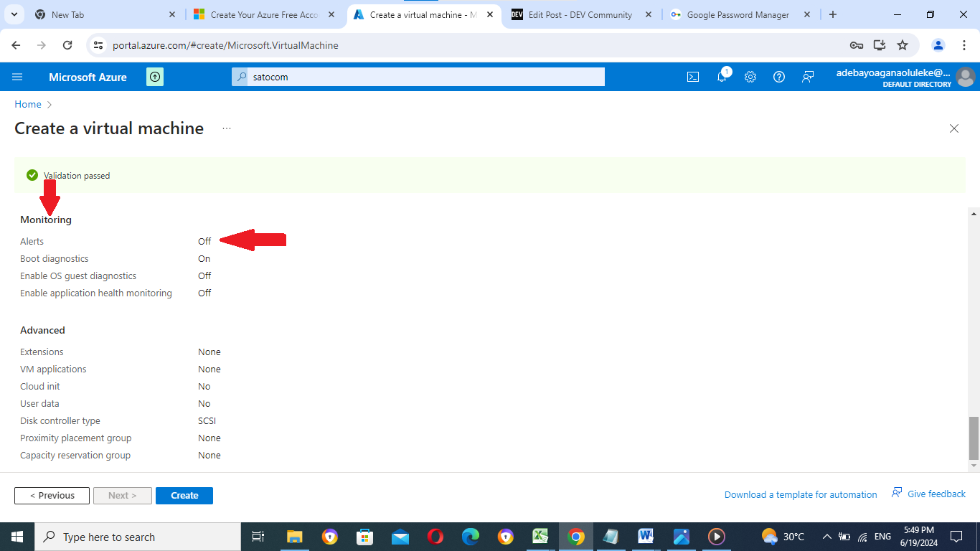Click the Windows taskbar search box
Image resolution: width=980 pixels, height=551 pixels.
click(137, 537)
